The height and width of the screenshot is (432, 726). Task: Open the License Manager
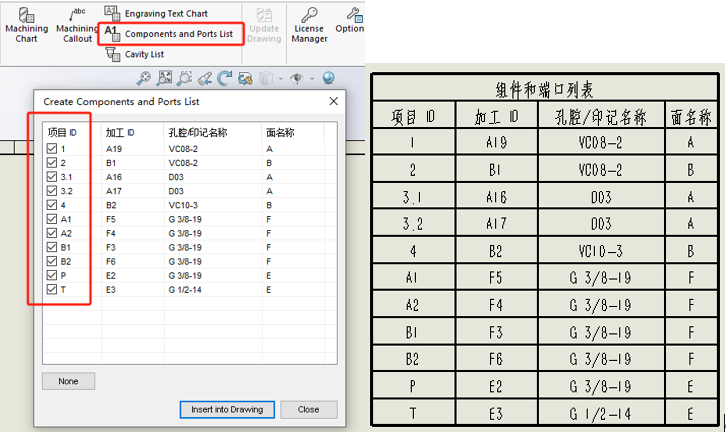pyautogui.click(x=309, y=26)
